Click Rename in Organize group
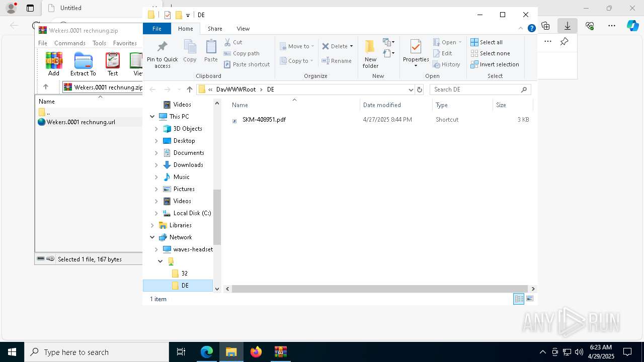 coord(337,61)
